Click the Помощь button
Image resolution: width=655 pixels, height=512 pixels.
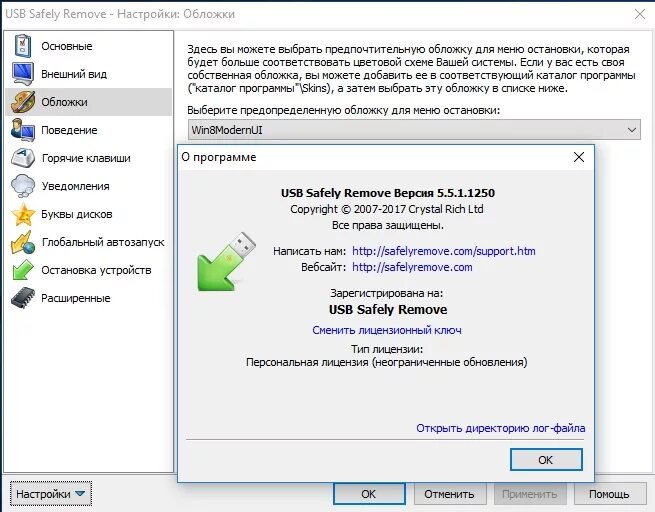pyautogui.click(x=609, y=494)
